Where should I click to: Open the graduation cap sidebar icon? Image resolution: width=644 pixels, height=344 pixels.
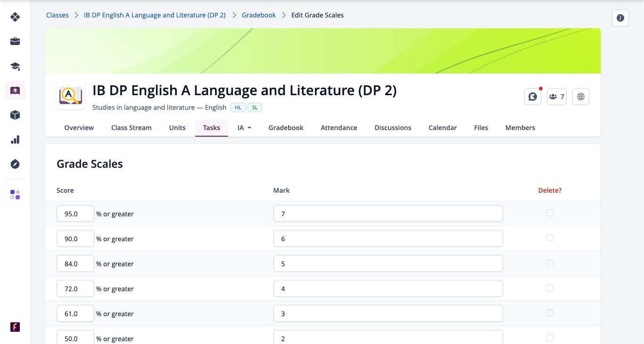point(15,66)
